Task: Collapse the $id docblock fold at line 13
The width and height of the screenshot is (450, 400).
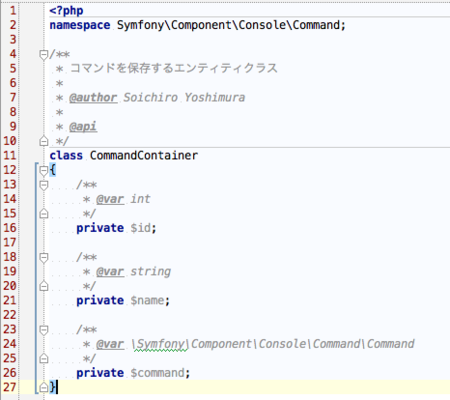Action: (x=44, y=185)
